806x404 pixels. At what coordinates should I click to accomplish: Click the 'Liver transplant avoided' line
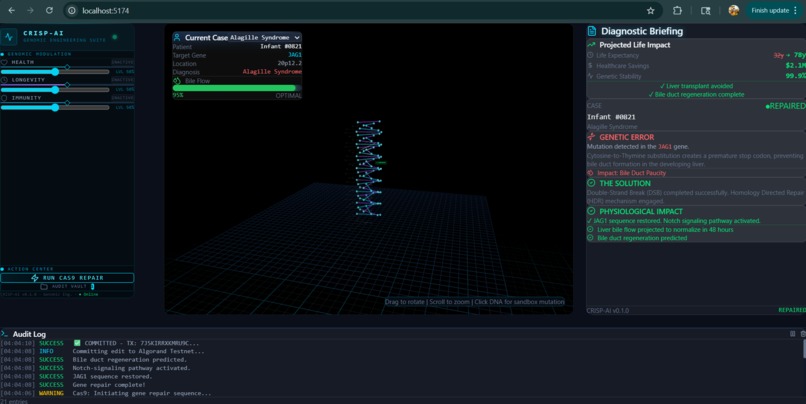pyautogui.click(x=697, y=86)
